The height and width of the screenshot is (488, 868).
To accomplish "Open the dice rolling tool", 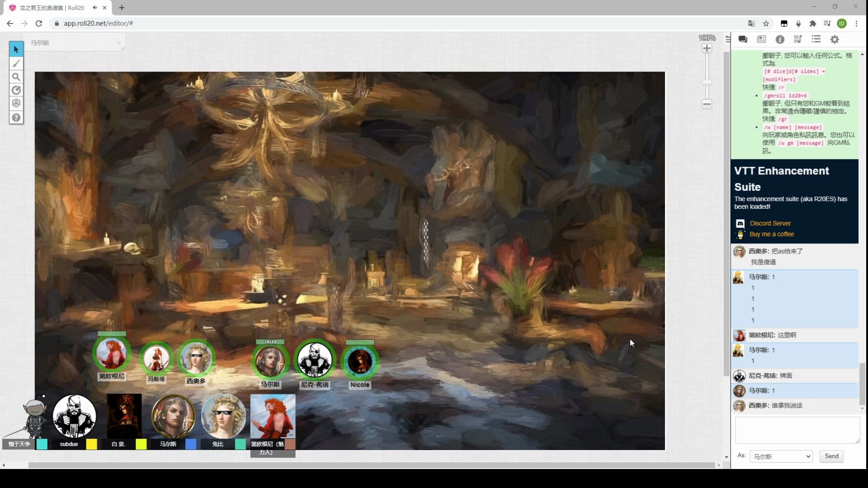I will click(16, 103).
